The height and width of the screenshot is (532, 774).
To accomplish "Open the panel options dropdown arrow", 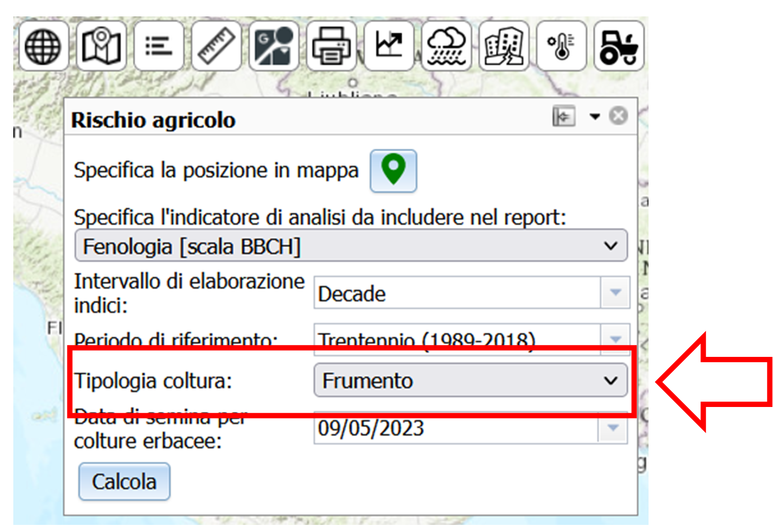I will click(x=594, y=117).
